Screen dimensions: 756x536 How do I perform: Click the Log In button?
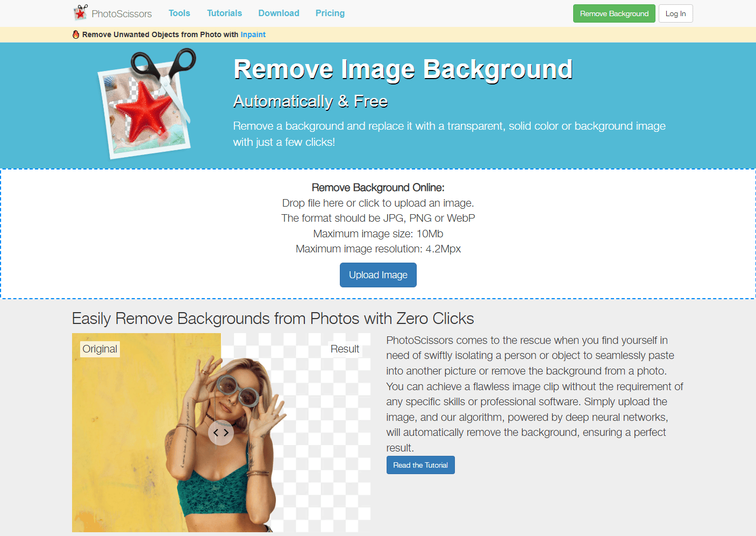tap(675, 13)
